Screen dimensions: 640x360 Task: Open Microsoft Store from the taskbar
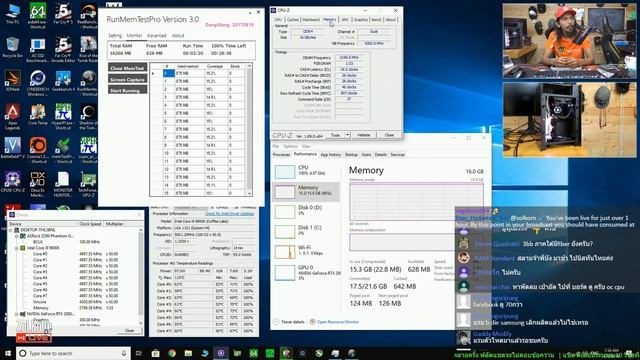pyautogui.click(x=155, y=353)
